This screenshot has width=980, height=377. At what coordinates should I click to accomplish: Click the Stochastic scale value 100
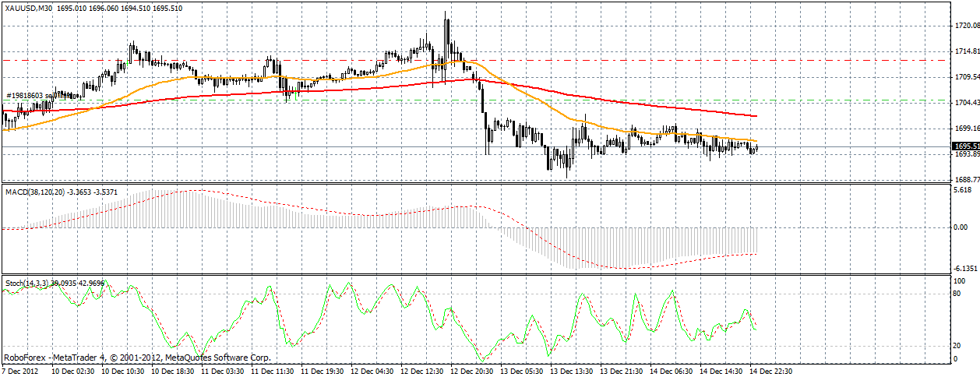(960, 280)
